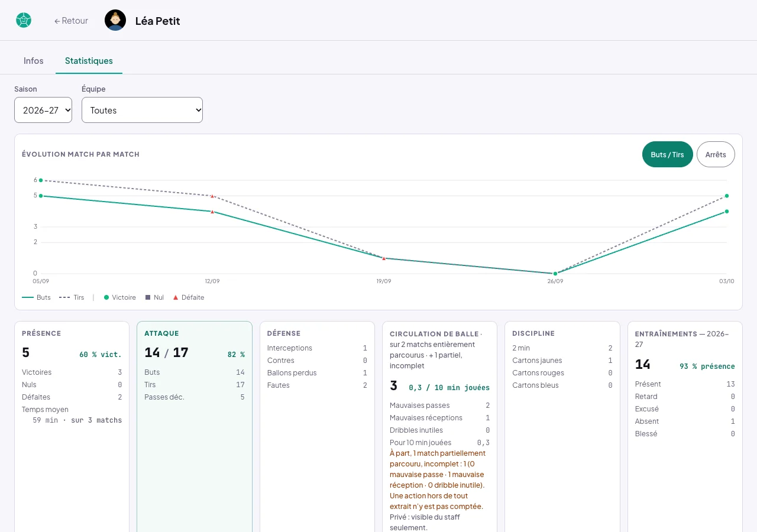This screenshot has width=757, height=532.
Task: Switch the chart to Arrêts
Action: (x=716, y=154)
